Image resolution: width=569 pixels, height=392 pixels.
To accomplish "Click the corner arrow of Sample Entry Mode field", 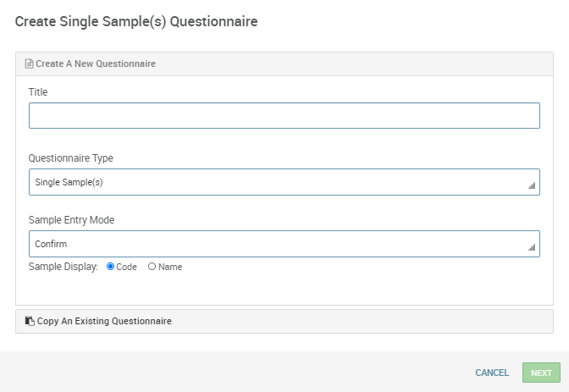I will click(532, 247).
